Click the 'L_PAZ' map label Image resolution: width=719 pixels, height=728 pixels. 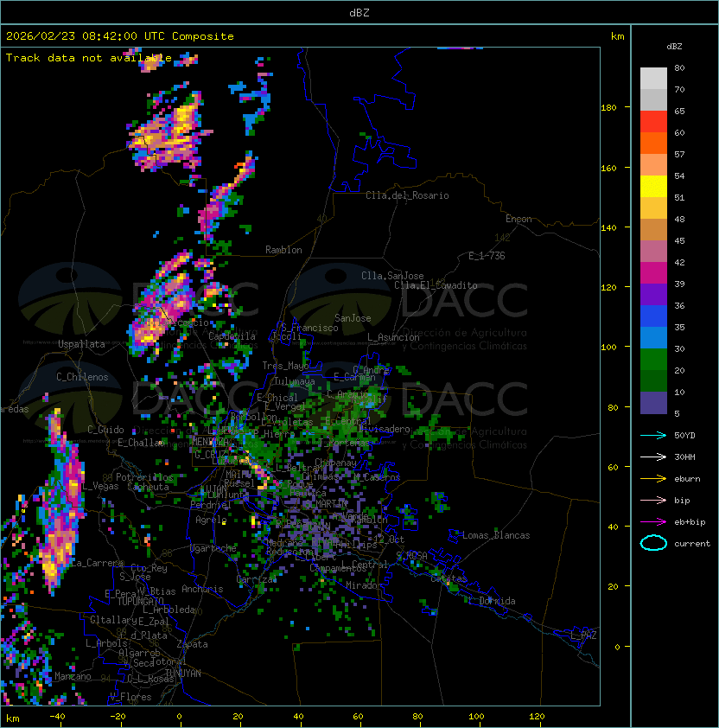583,635
